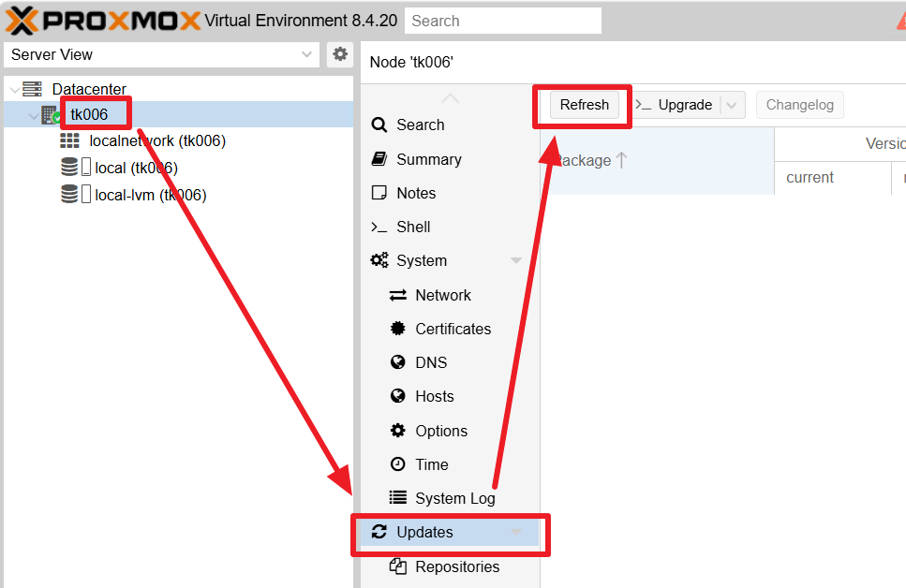Click the current version column header
Viewport: 906px width, 588px height.
point(833,177)
